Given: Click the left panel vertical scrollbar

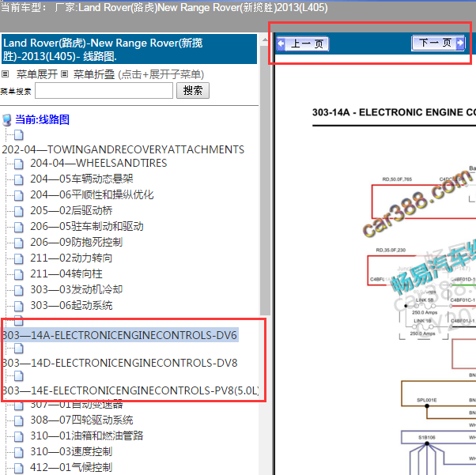Looking at the screenshot, I should pos(265,179).
